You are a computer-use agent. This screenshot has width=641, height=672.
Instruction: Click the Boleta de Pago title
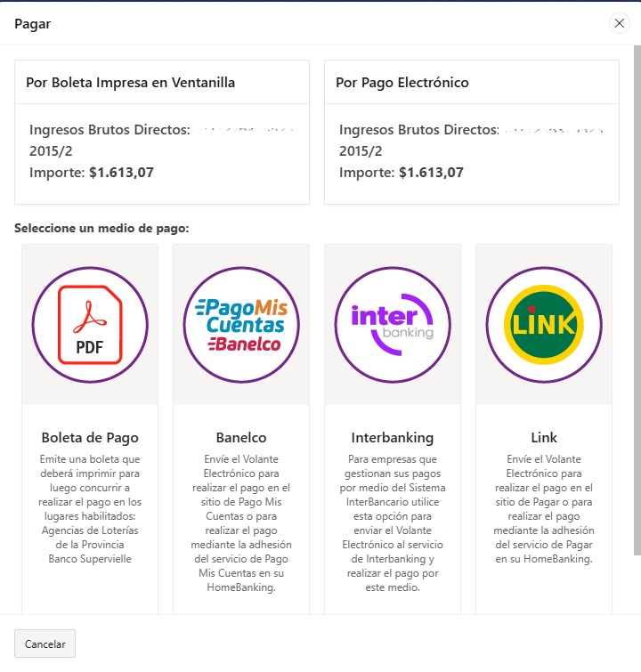click(90, 437)
